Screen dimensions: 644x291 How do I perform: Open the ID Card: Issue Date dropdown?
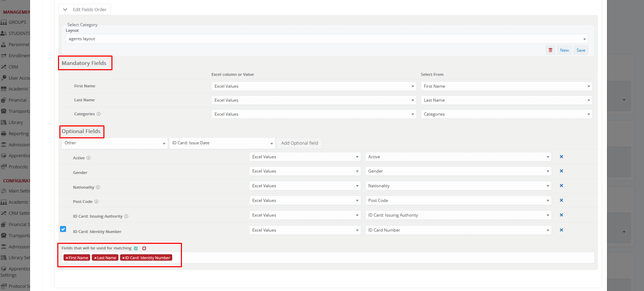(222, 143)
